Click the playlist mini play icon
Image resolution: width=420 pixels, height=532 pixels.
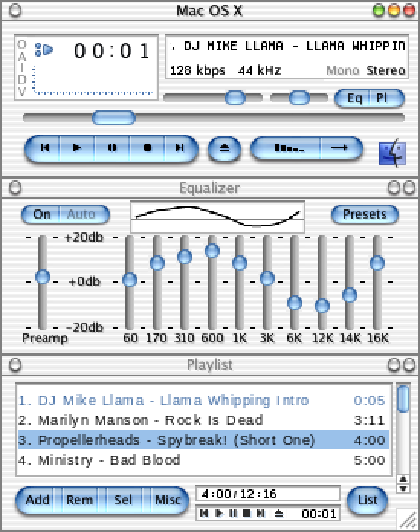(219, 513)
